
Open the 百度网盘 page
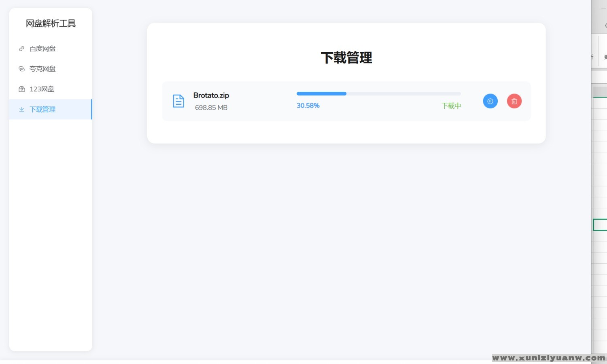pos(42,49)
